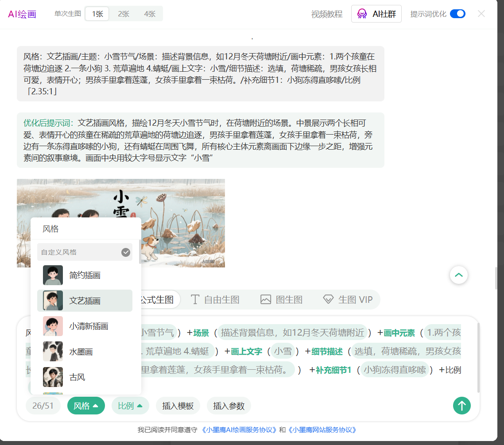Click the 自由生图 text icon
The height and width of the screenshot is (445, 504).
[195, 300]
